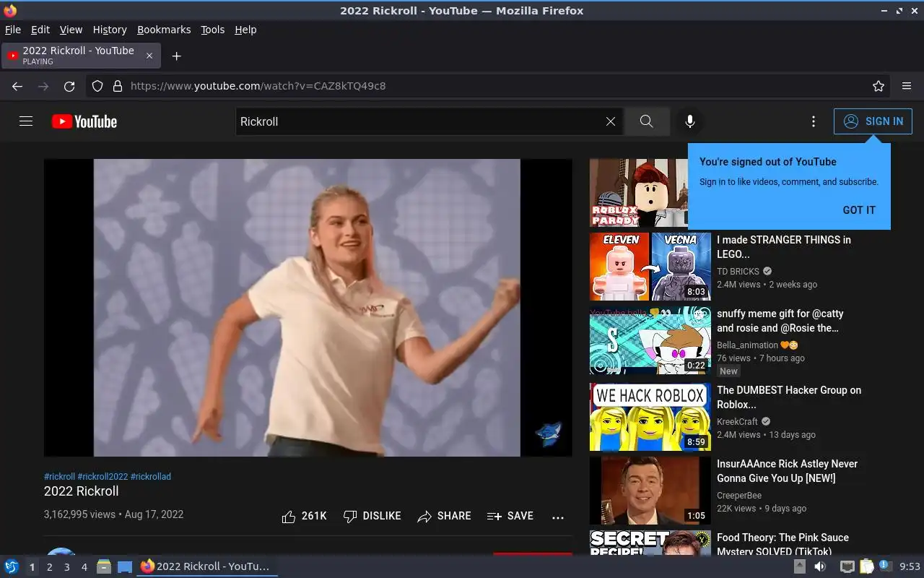Open tracking protection shield info
Screen dimensions: 924x578
(x=97, y=86)
